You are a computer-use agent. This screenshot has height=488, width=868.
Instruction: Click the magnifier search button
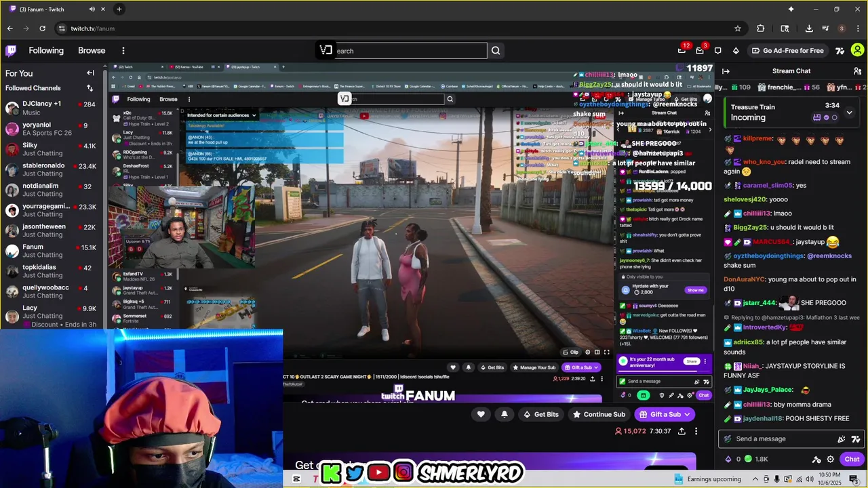(496, 51)
